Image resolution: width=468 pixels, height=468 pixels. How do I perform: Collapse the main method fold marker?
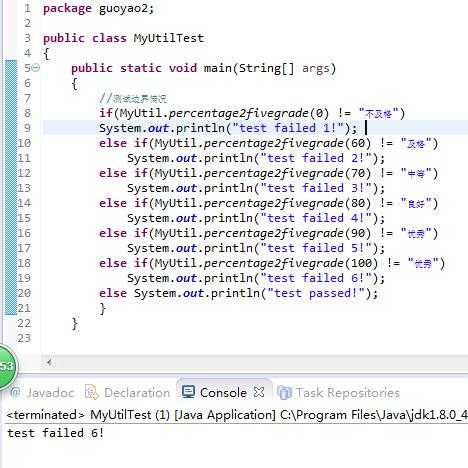pyautogui.click(x=36, y=68)
